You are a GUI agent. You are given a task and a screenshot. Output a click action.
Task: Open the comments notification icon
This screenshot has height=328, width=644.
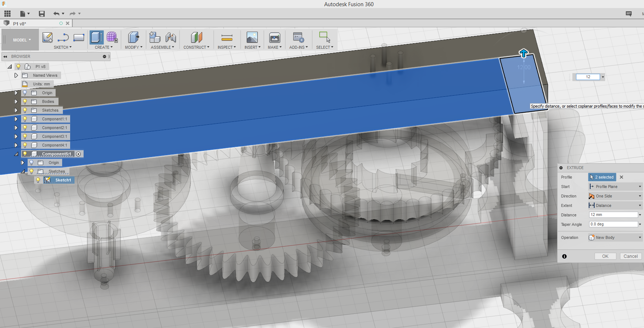coord(629,14)
